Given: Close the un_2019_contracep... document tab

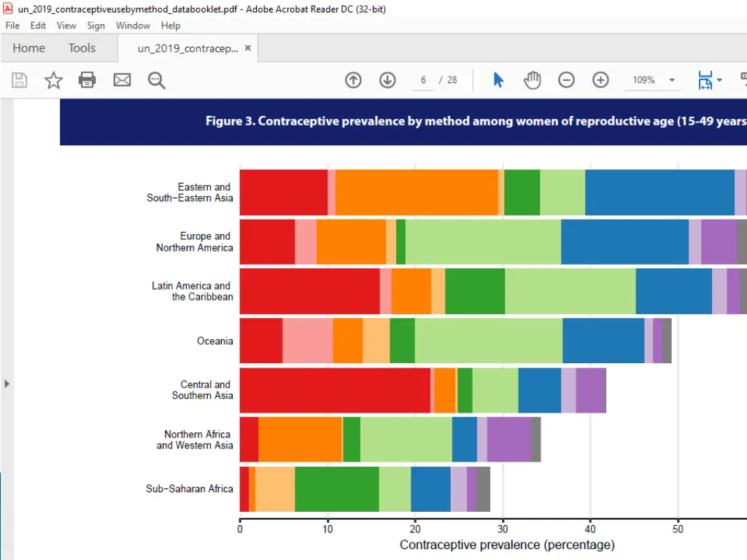Looking at the screenshot, I should point(247,48).
